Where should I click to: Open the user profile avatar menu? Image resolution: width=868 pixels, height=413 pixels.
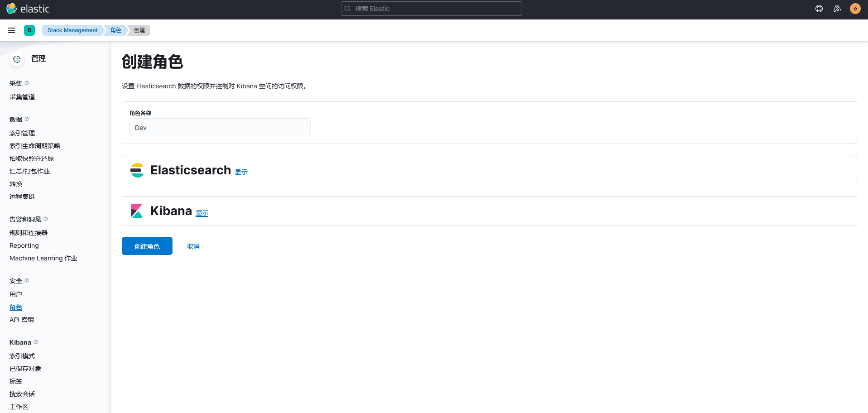click(855, 9)
